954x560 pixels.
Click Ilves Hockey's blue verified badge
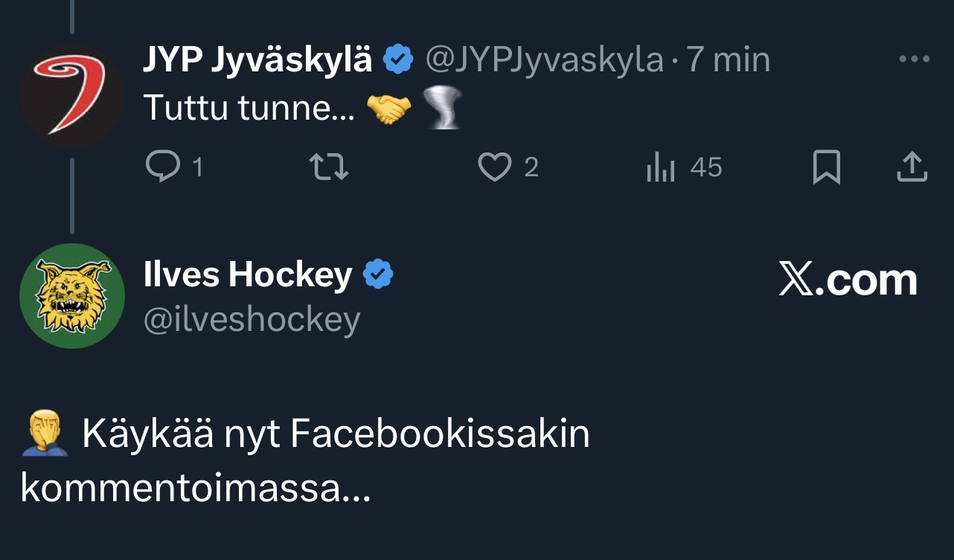point(378,275)
